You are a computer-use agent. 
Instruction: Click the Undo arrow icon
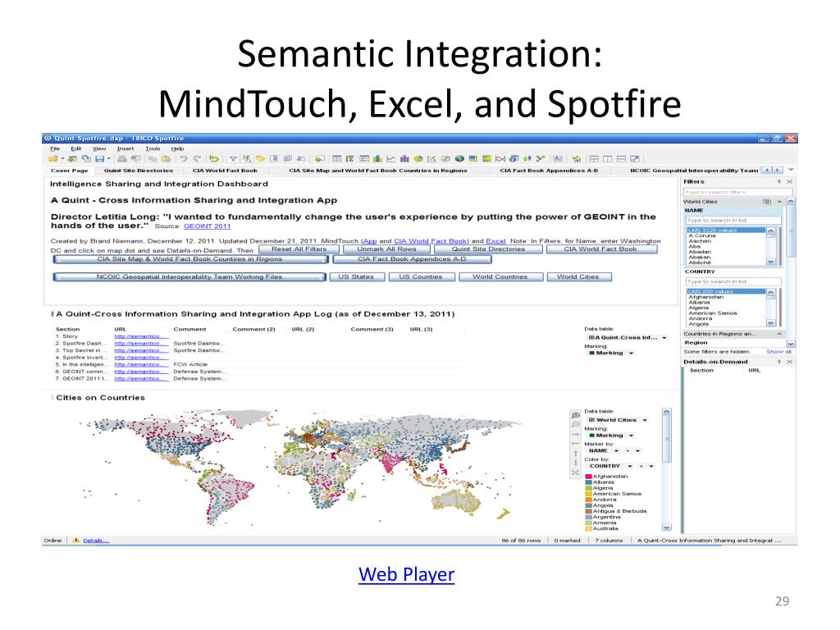(184, 158)
